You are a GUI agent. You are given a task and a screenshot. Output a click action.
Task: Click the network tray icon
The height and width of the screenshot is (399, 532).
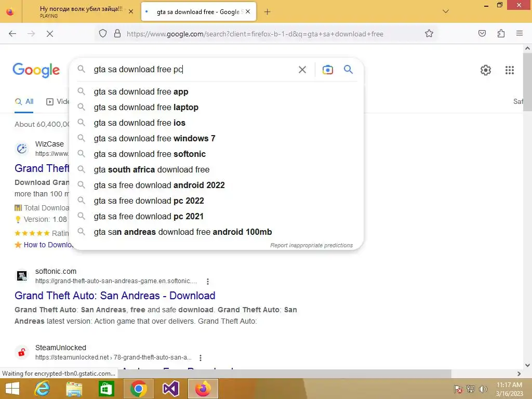click(471, 389)
